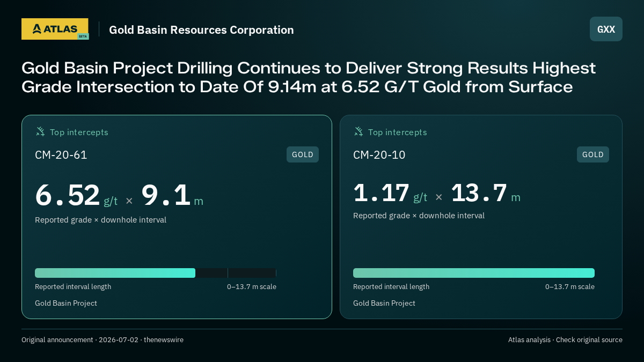Click the Atlas beta logo
The height and width of the screenshot is (362, 644).
click(x=55, y=29)
